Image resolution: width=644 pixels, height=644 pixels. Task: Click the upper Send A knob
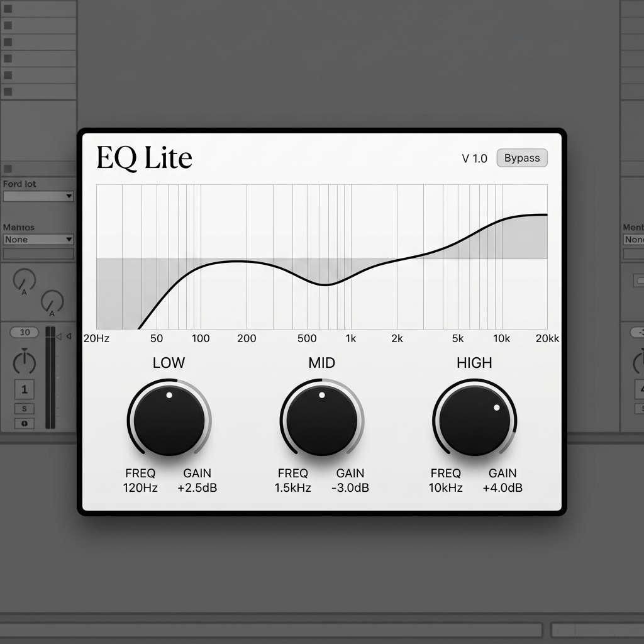(x=25, y=280)
